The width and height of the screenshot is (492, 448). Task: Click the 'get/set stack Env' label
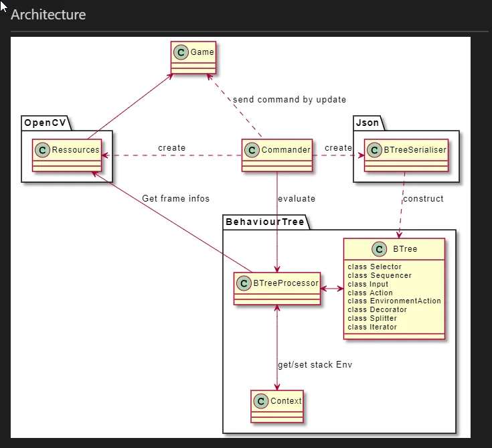[315, 364]
